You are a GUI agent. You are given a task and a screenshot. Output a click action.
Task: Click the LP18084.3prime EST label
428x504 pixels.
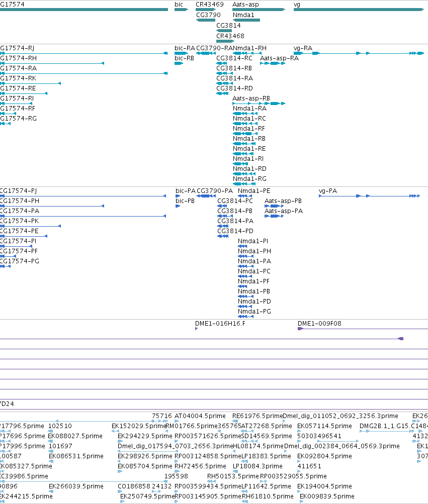point(258,466)
